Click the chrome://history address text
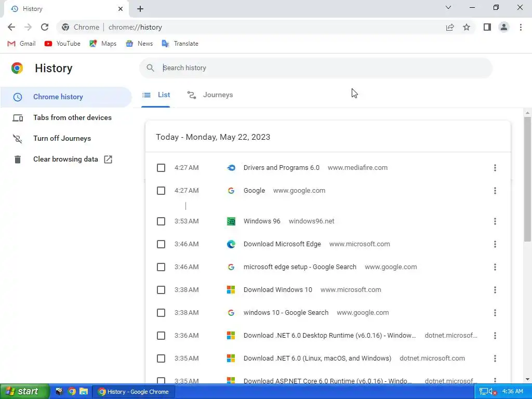532x399 pixels. pyautogui.click(x=135, y=27)
